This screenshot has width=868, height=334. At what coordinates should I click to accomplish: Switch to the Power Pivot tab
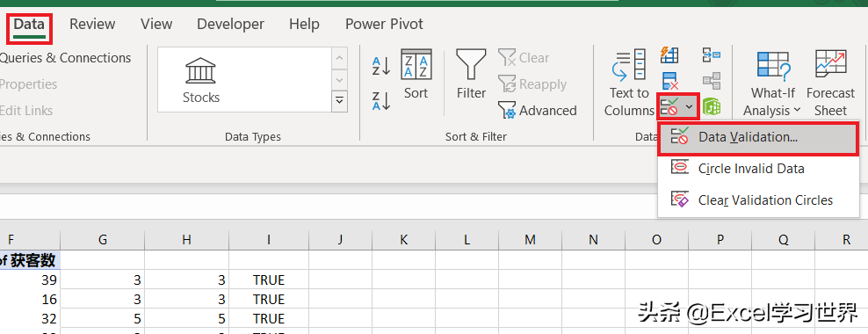pos(384,25)
